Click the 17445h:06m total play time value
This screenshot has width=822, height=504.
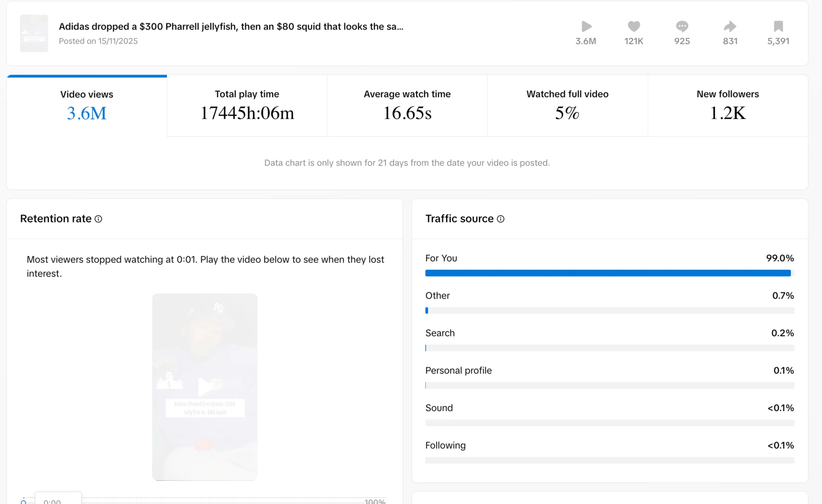247,113
